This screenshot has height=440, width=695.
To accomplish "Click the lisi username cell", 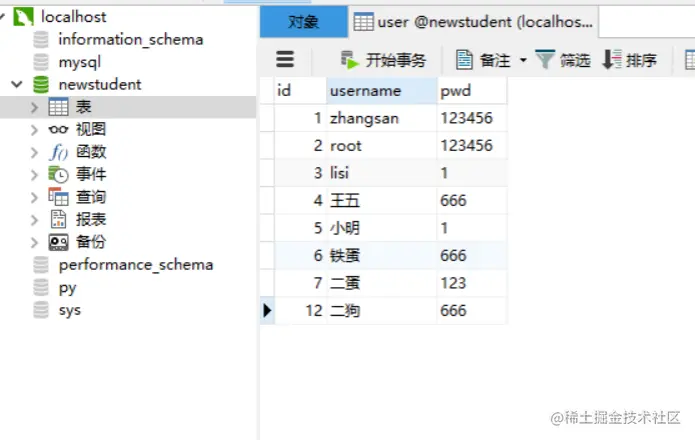I will pos(382,173).
